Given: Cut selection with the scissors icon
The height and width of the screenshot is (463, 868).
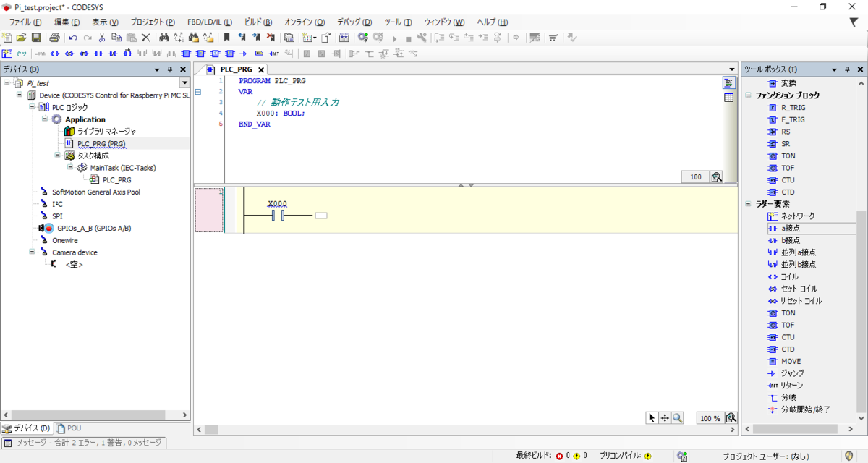Looking at the screenshot, I should pyautogui.click(x=102, y=38).
